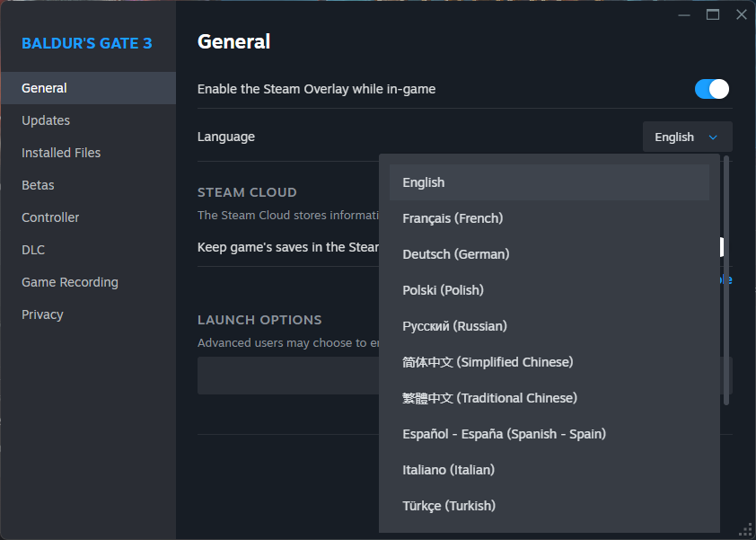Click the window resize grip icon
Screen dimensions: 756x540
pos(745,529)
